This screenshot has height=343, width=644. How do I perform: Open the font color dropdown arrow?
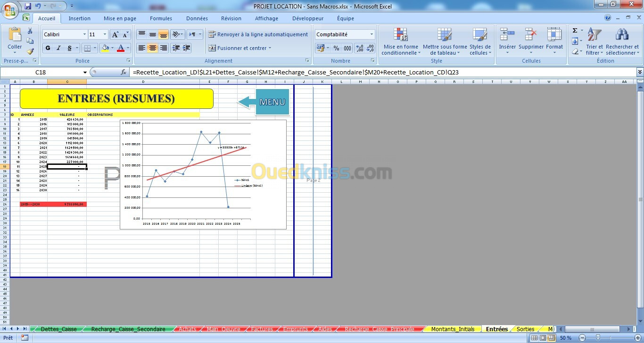128,48
